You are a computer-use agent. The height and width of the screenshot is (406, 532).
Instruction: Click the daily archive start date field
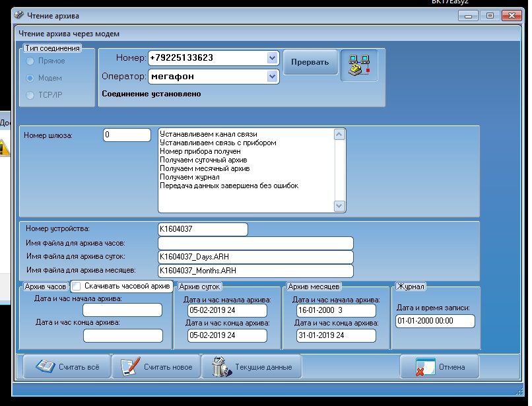coord(227,310)
